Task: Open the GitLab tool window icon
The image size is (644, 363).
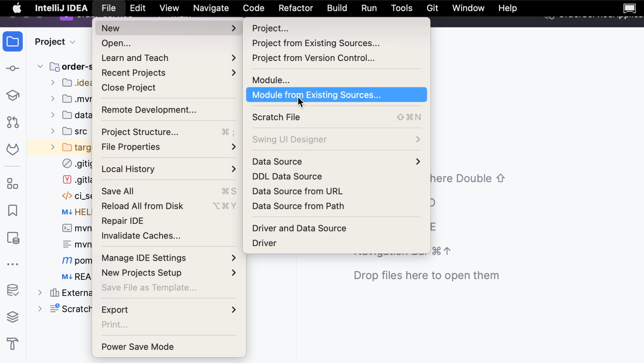Action: click(x=13, y=150)
